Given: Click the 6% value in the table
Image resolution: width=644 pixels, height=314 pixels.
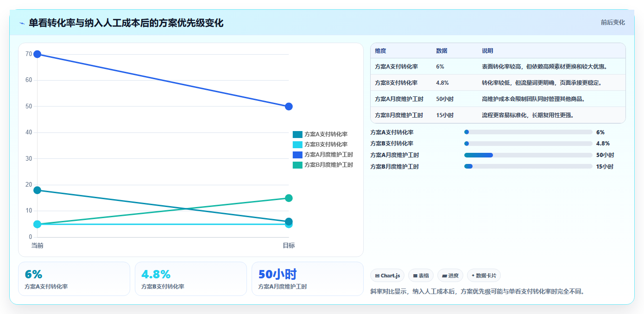Looking at the screenshot, I should pos(440,67).
